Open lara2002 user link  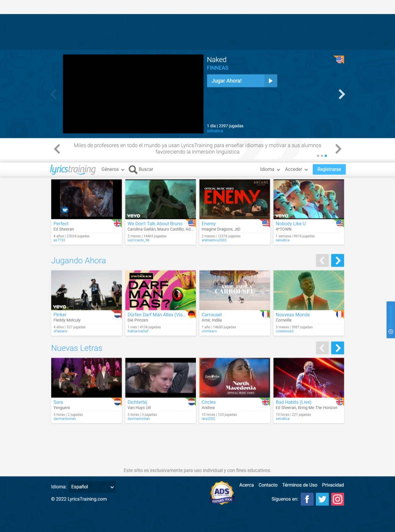click(x=208, y=419)
